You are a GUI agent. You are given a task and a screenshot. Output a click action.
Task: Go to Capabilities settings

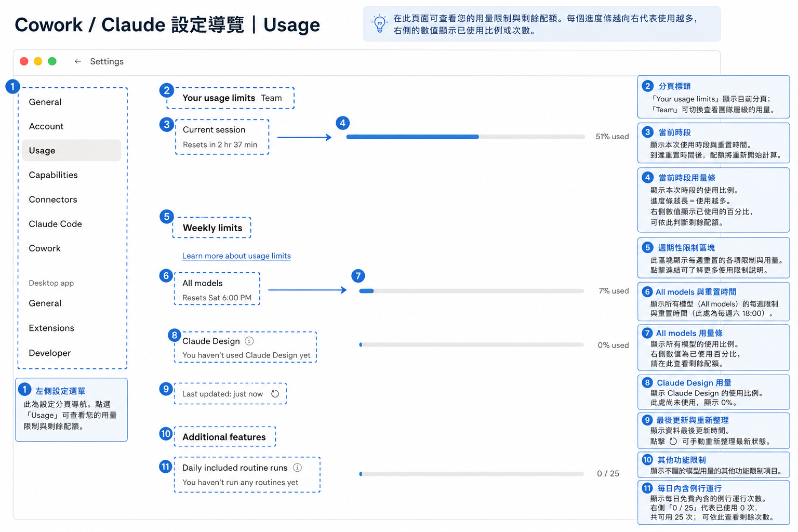53,175
